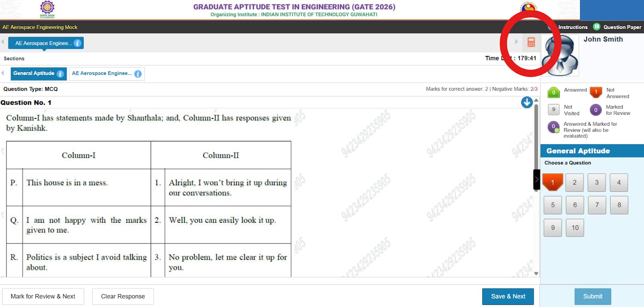Image resolution: width=644 pixels, height=307 pixels.
Task: Click the remaining time 179:41
Action: pyautogui.click(x=527, y=58)
